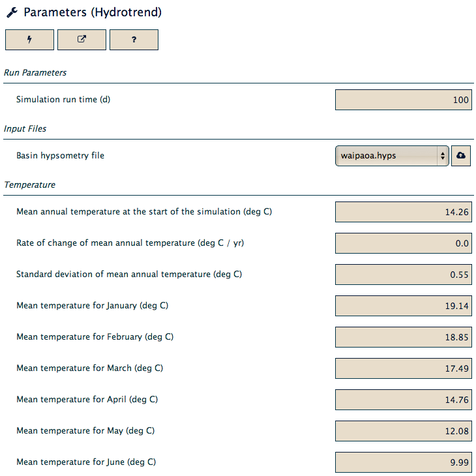Focus the May mean temperature field
Viewport: 476px width, 476px height.
tap(404, 431)
